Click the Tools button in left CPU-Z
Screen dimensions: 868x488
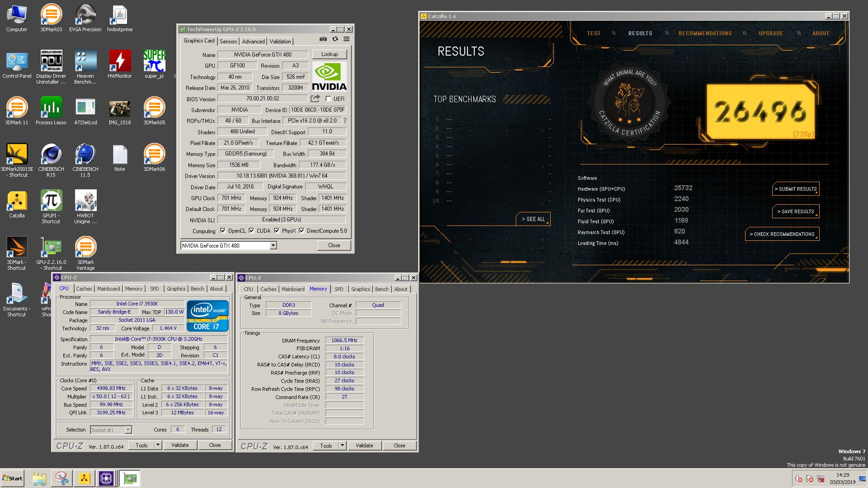pos(142,445)
